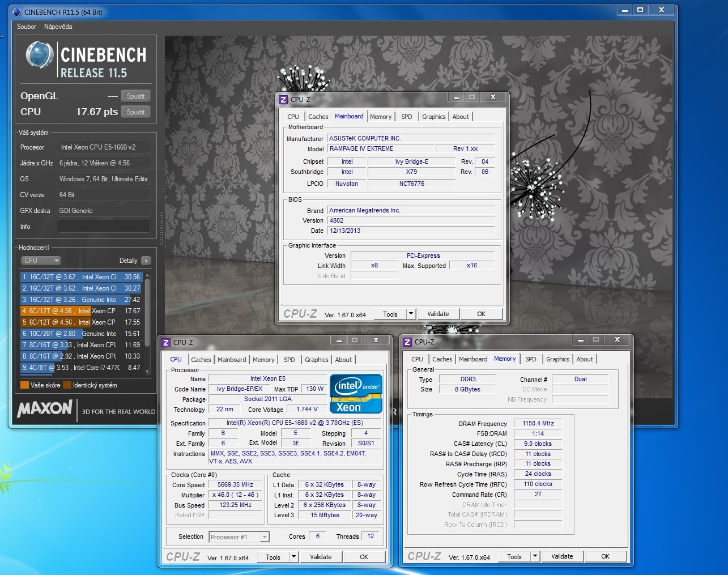
Task: Select About tab in Memory CPU-Z window
Action: coord(585,359)
